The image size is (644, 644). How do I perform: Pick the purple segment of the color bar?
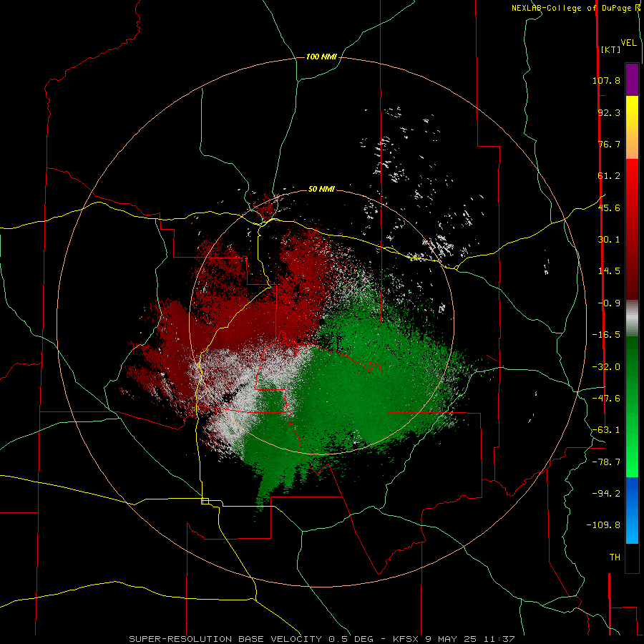tap(632, 79)
